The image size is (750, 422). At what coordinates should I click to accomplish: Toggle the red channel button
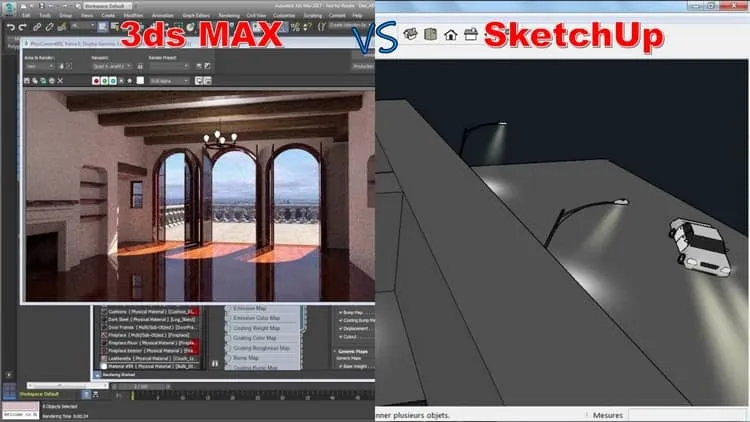coord(96,81)
